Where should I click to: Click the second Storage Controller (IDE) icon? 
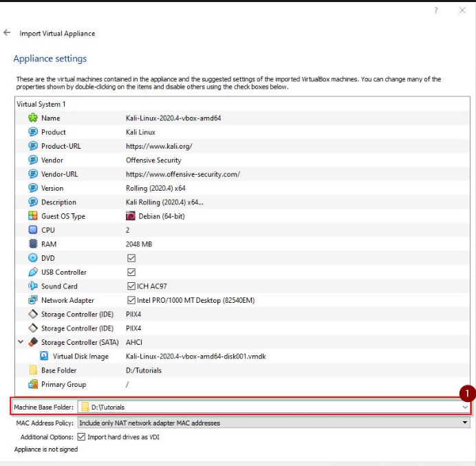click(33, 328)
